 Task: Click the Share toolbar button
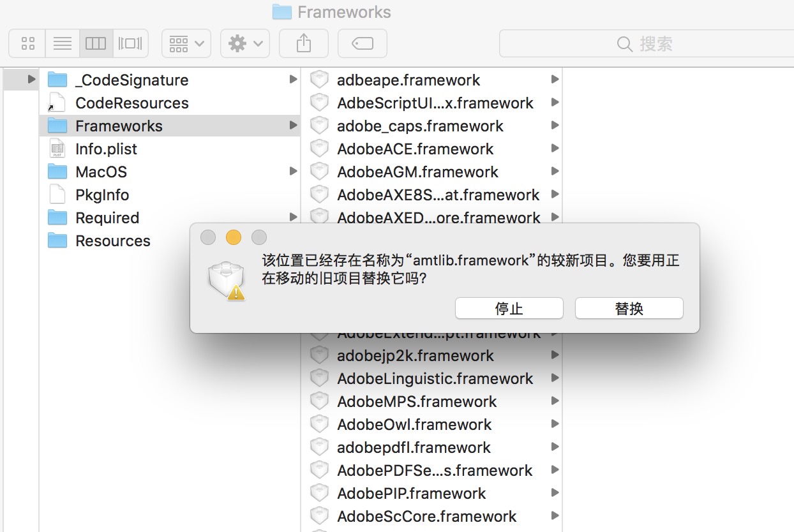pyautogui.click(x=304, y=43)
